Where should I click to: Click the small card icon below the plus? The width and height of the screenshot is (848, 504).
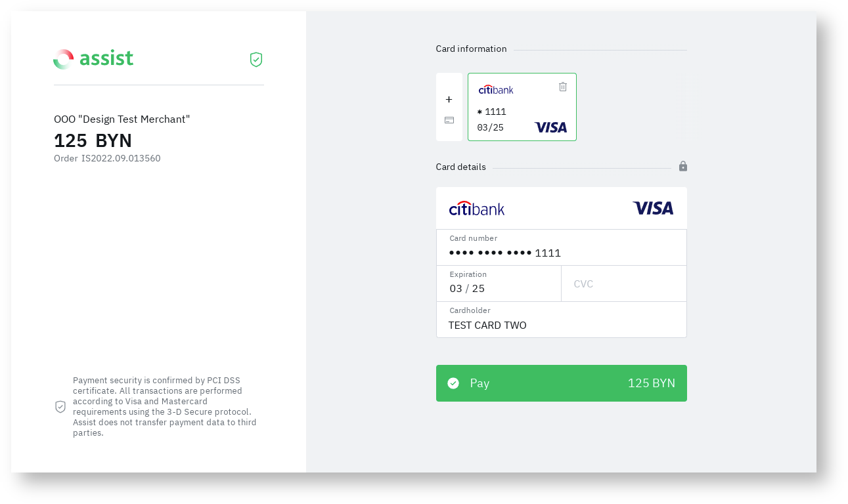tap(449, 120)
